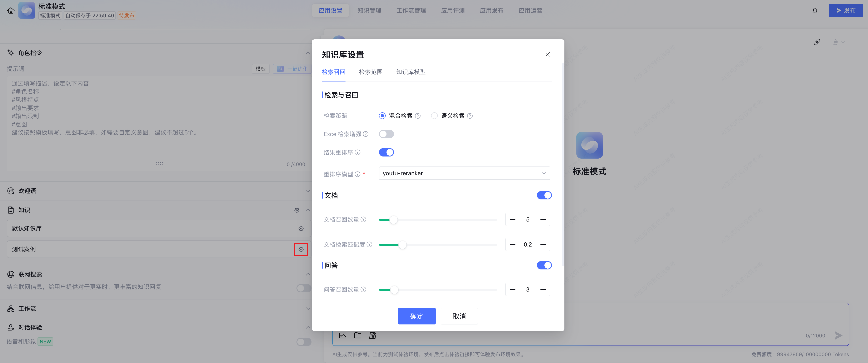Click the help icon beside 混合检索
The height and width of the screenshot is (363, 868).
coord(418,116)
